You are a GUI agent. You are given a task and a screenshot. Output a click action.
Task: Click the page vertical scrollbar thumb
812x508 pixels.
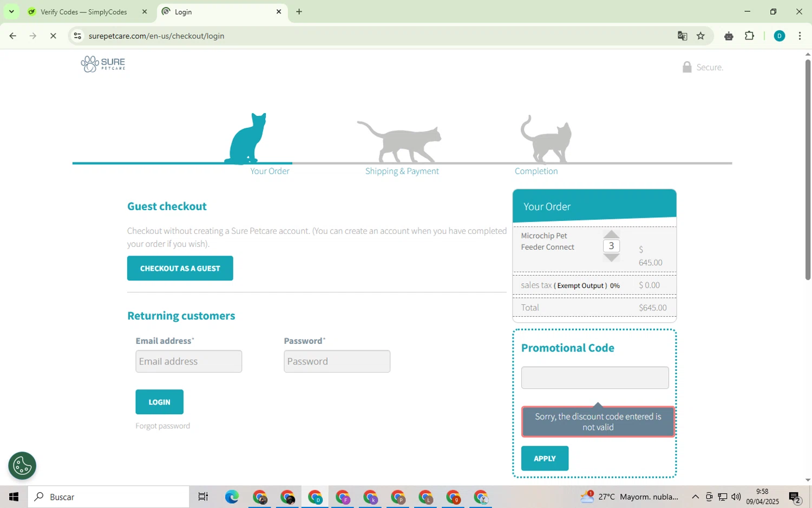tap(808, 169)
